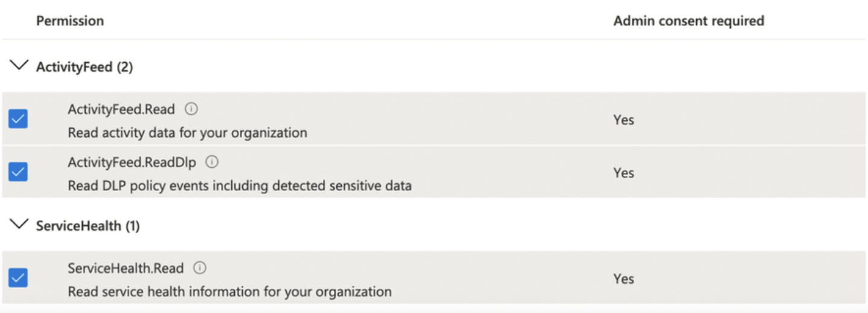Toggle the ActivityFeed.ReadDlp checkbox

(18, 172)
